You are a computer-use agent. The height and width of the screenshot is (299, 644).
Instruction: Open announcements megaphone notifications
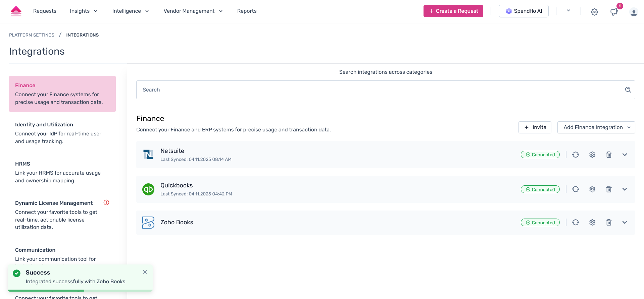click(x=614, y=12)
